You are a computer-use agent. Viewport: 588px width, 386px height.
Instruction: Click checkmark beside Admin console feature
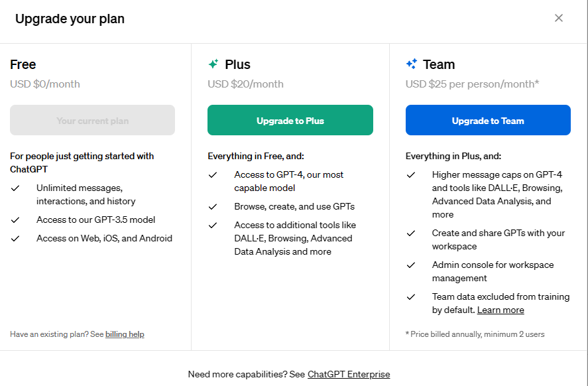pyautogui.click(x=411, y=265)
